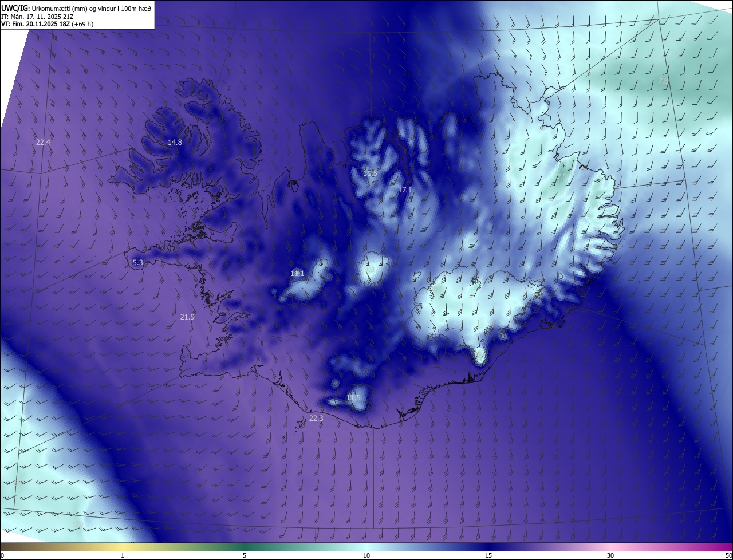Click the 15.3 value on the map
The image size is (733, 560).
click(136, 263)
